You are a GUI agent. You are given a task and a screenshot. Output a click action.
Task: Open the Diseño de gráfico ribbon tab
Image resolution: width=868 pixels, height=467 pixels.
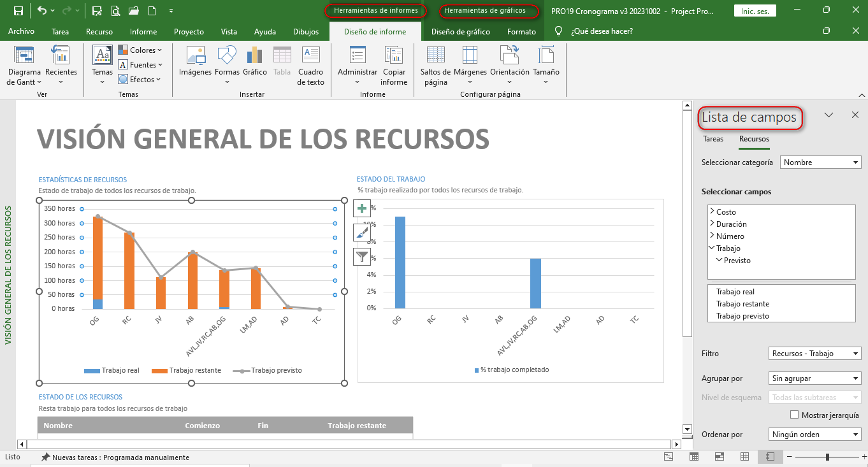(460, 32)
